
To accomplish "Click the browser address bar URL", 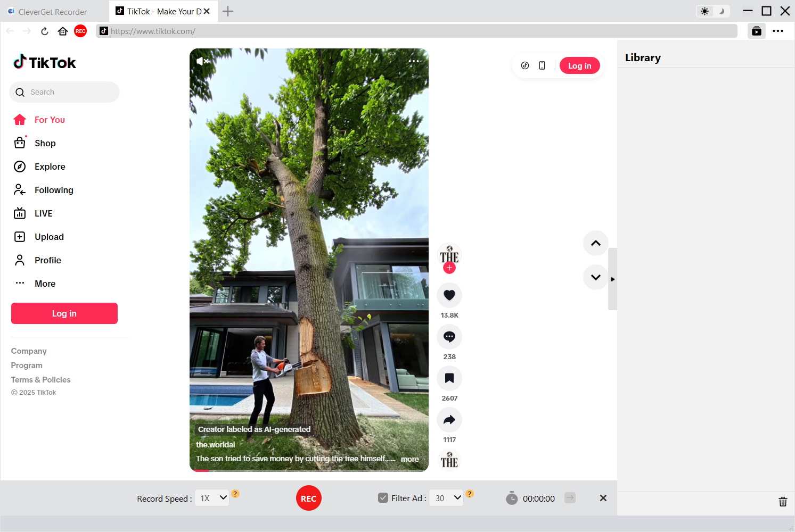I will [x=416, y=31].
